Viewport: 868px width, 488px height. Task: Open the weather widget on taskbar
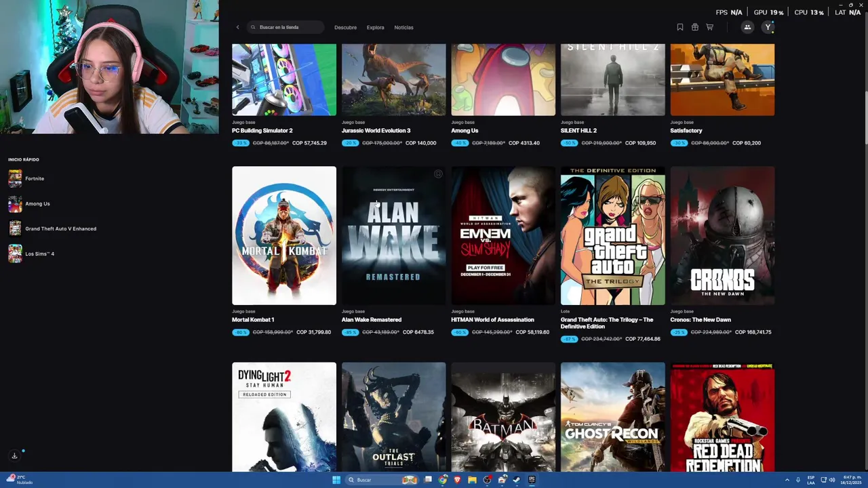click(20, 480)
